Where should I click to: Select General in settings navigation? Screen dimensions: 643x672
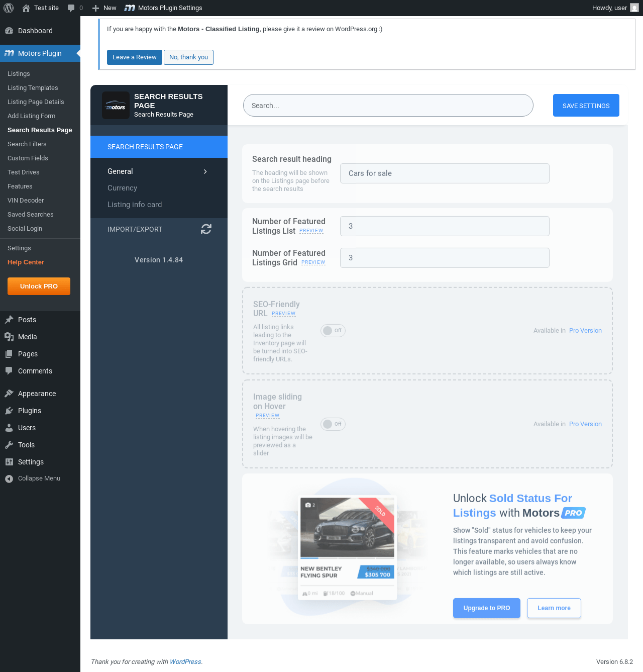click(x=120, y=171)
